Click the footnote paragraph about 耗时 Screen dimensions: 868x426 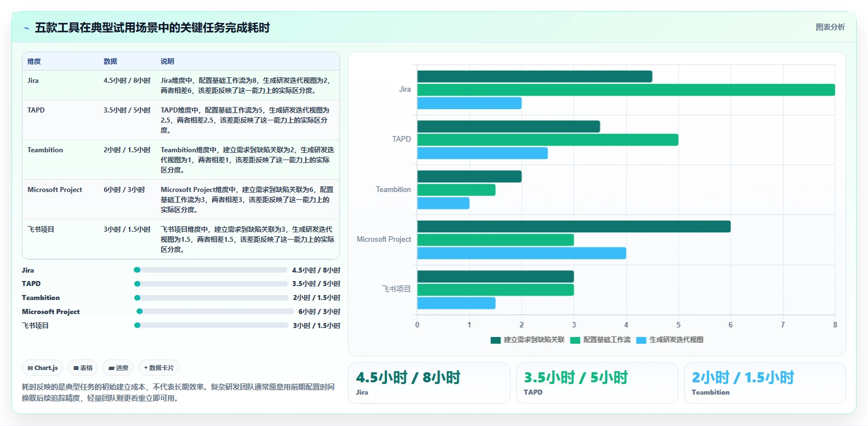point(178,392)
